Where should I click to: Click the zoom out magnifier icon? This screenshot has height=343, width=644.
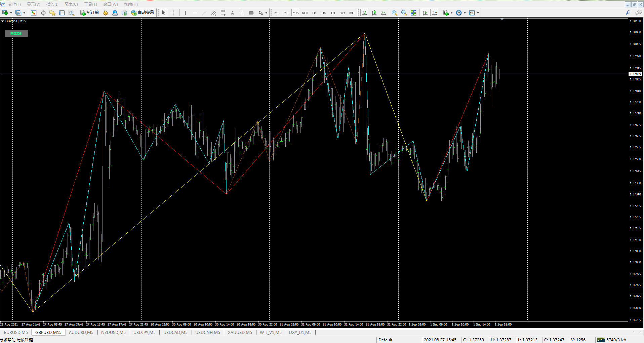pyautogui.click(x=404, y=13)
